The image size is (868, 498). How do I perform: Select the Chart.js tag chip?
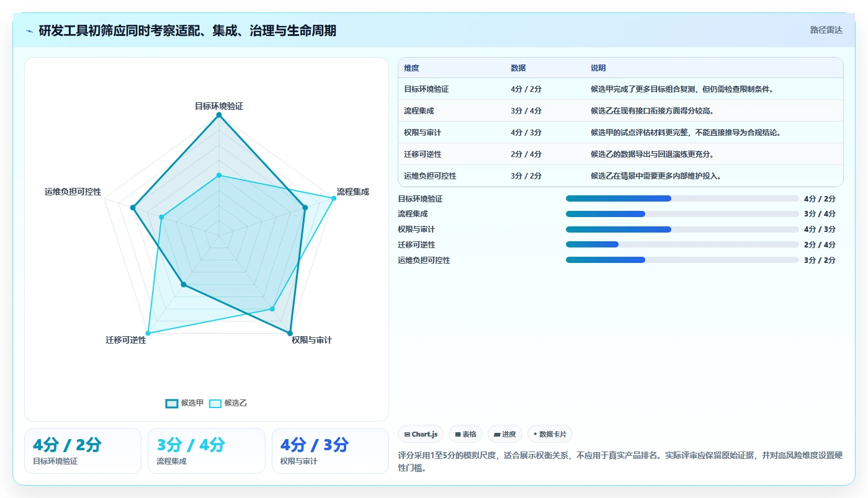[x=421, y=434]
